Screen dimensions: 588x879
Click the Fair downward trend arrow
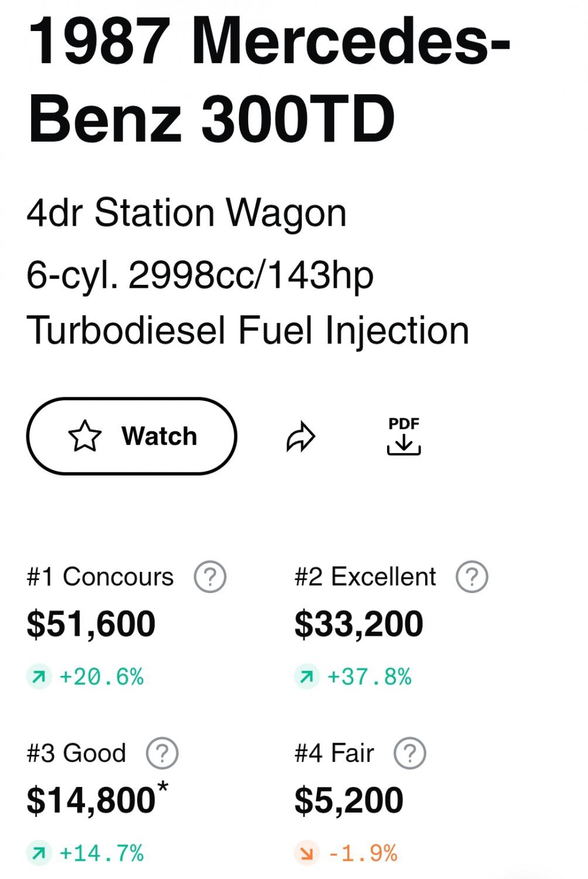(306, 854)
